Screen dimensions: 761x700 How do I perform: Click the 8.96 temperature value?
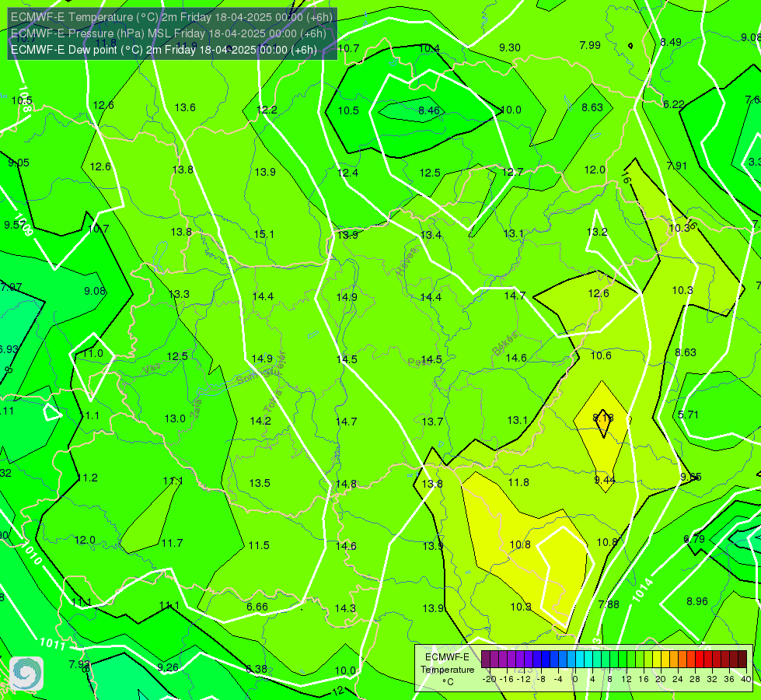pyautogui.click(x=697, y=601)
